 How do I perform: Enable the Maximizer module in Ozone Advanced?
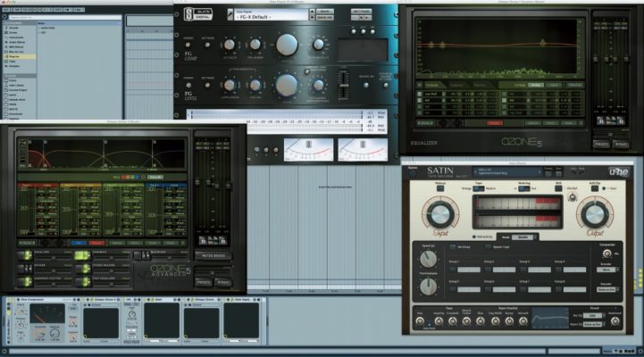point(142,255)
